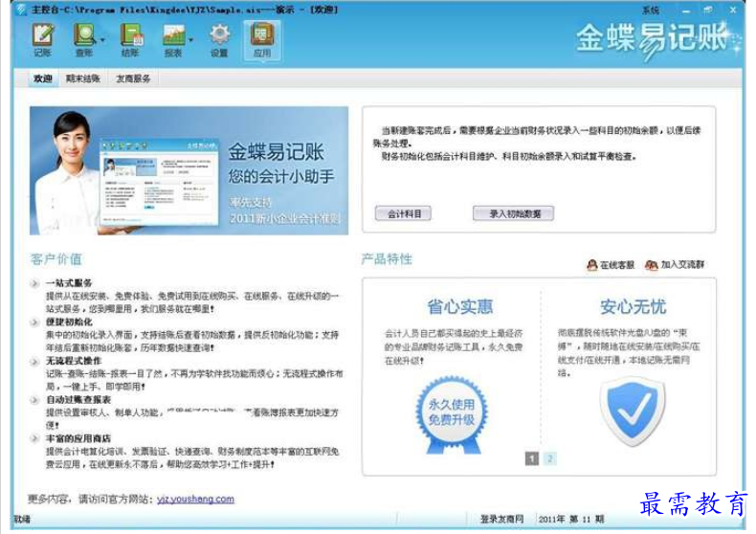Click the 在线客服 avatar icon

pos(592,264)
